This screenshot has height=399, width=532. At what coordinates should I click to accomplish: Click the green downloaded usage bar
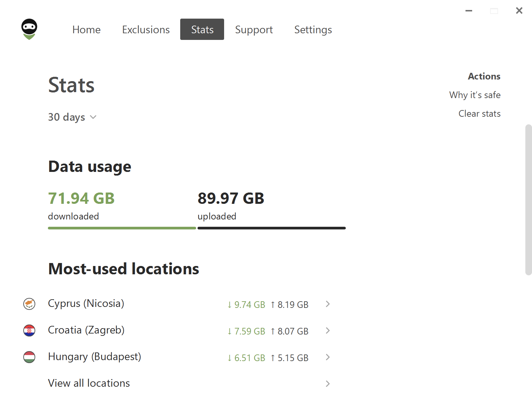122,228
